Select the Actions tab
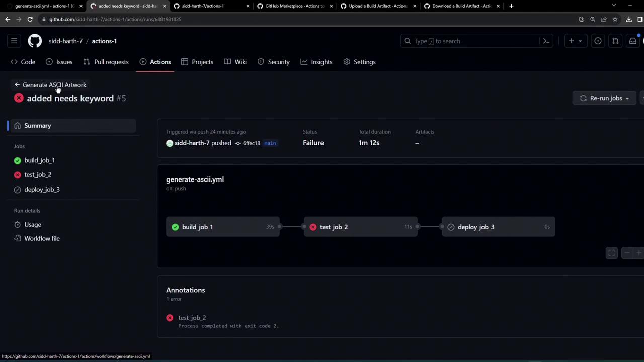Viewport: 644px width, 362px height. coord(155,62)
